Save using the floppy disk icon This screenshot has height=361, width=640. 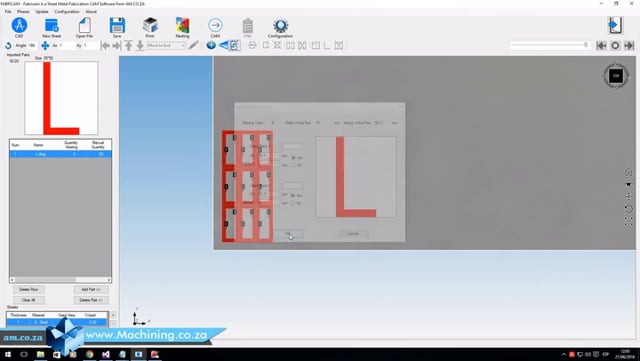coord(117,26)
